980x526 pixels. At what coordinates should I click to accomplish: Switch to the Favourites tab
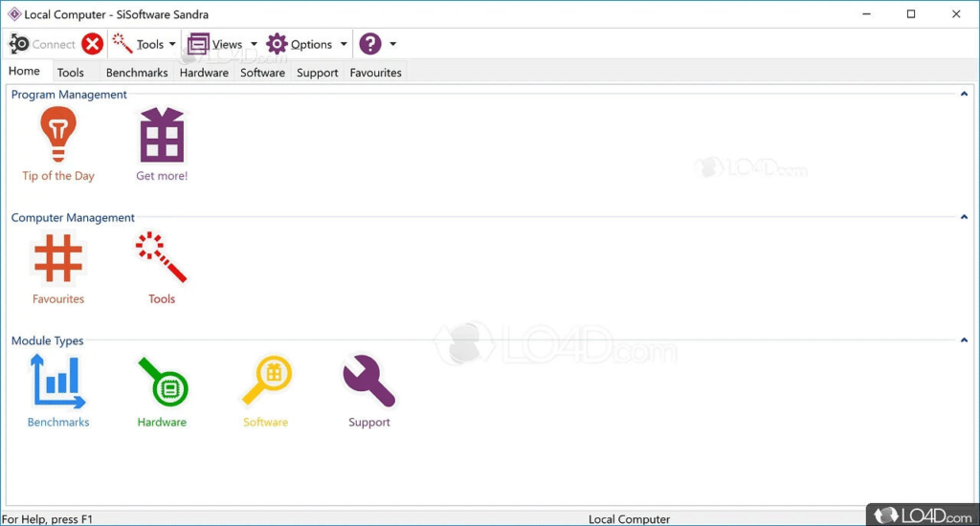tap(375, 73)
